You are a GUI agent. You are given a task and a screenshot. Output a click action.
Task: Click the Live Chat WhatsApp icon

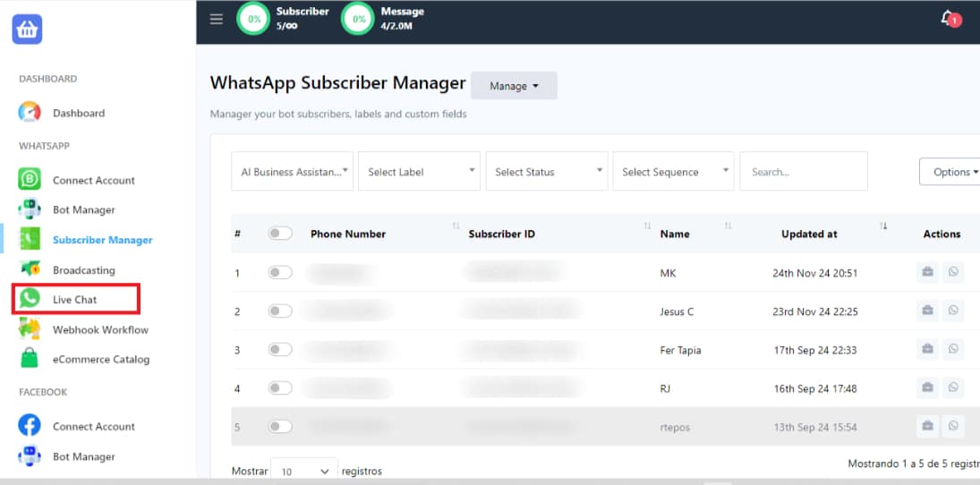(x=30, y=299)
